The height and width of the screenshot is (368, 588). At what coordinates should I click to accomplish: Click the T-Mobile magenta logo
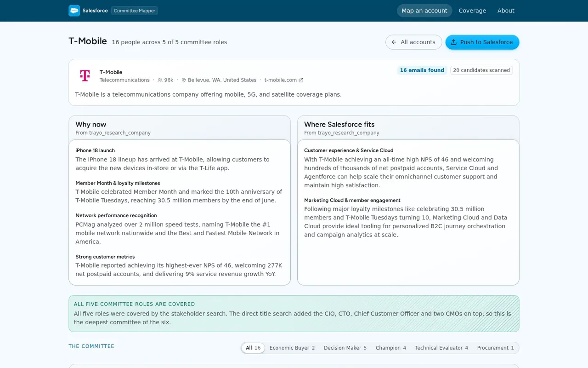[x=85, y=75]
